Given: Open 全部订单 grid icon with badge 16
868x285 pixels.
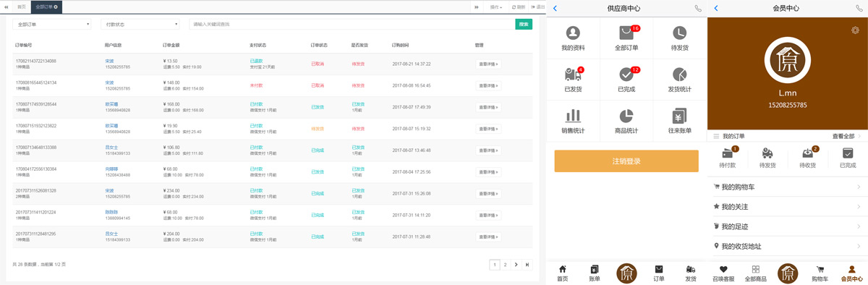Looking at the screenshot, I should [626, 38].
